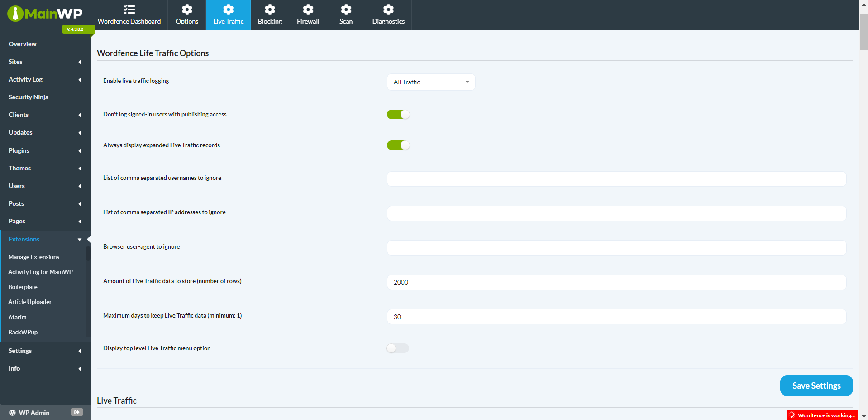Open the Firewall tab
This screenshot has width=868, height=420.
(308, 15)
